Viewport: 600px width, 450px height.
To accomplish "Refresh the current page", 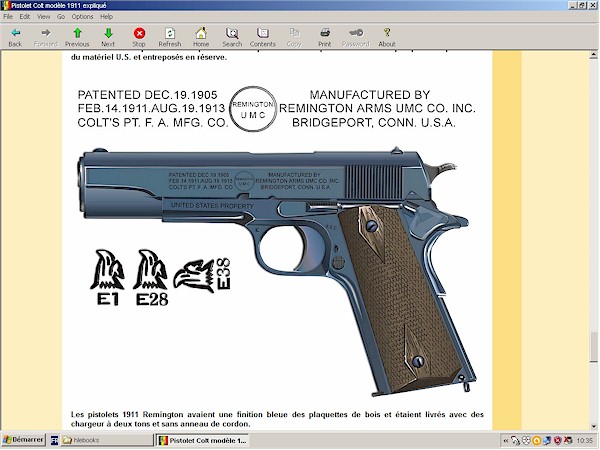I will 170,37.
